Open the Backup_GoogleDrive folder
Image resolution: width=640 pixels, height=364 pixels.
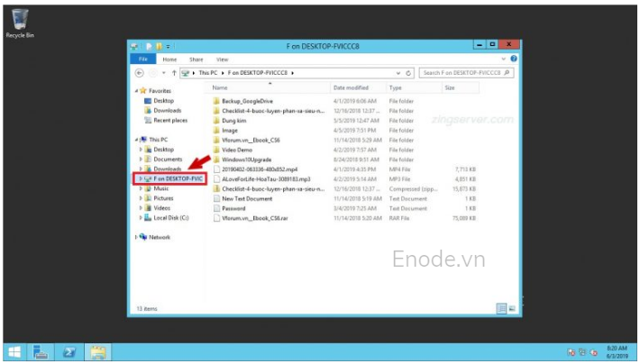click(x=246, y=102)
